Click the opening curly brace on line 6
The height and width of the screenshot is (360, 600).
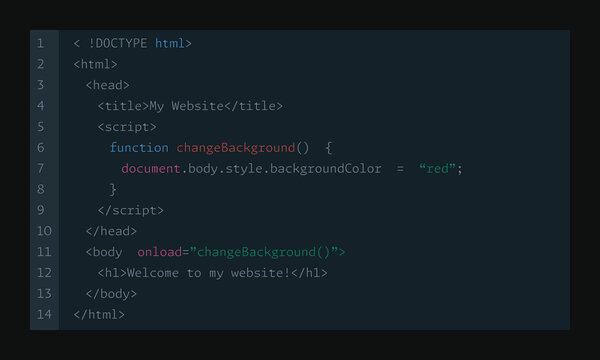tap(328, 148)
